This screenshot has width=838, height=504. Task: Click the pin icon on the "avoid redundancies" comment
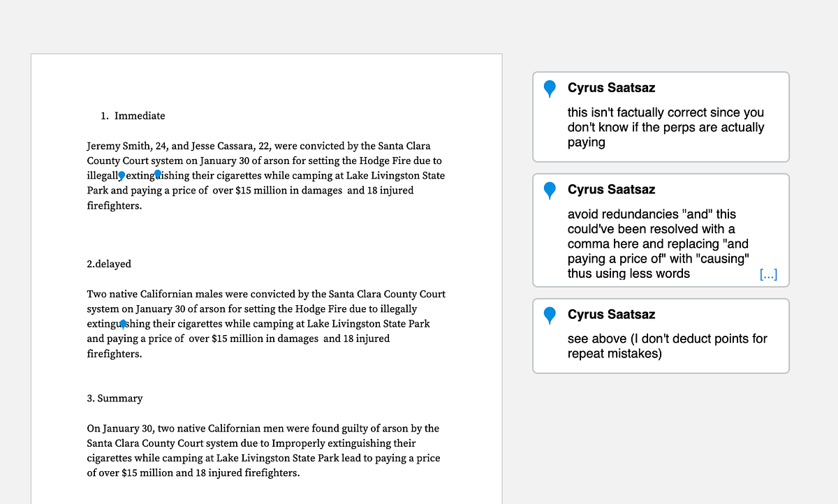550,190
